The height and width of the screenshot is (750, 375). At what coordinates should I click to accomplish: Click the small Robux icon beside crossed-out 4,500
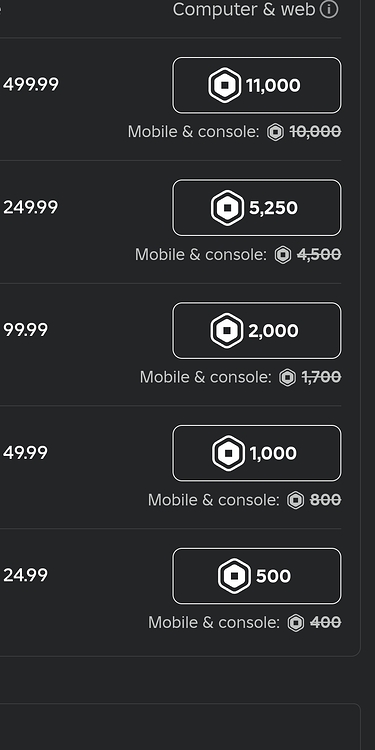[x=283, y=255]
